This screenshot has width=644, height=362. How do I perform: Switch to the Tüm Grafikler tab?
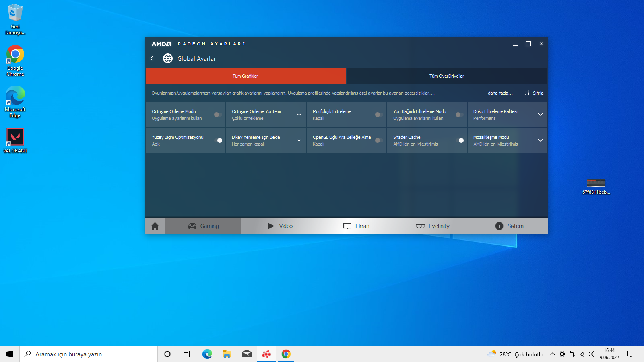click(x=246, y=76)
